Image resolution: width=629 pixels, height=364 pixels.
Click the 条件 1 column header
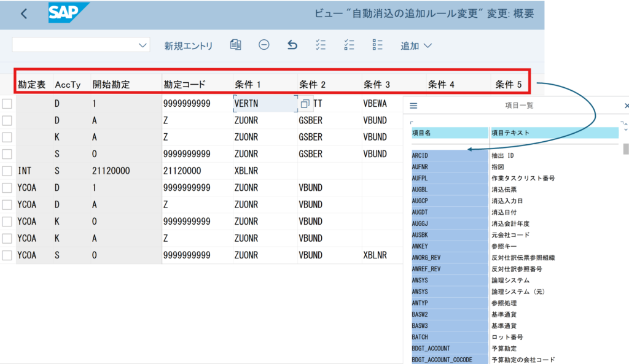[x=248, y=85]
